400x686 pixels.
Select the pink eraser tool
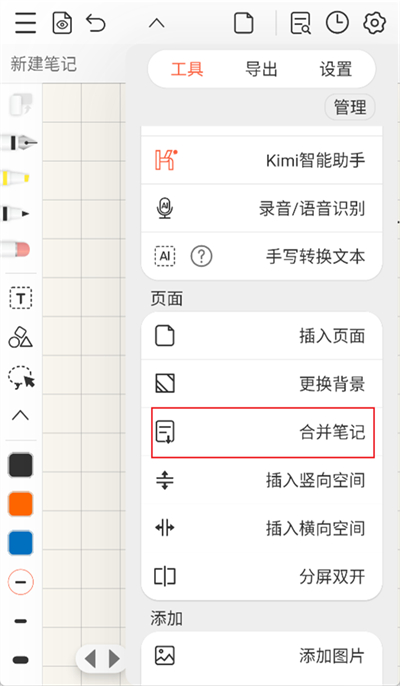coord(16,249)
